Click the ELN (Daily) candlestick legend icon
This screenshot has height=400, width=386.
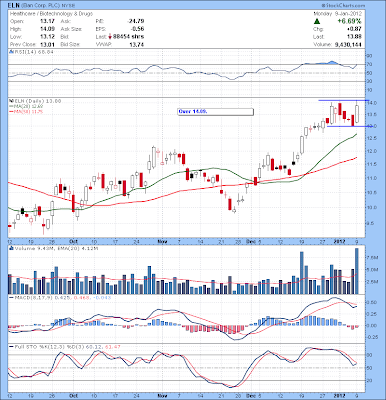pos(11,101)
